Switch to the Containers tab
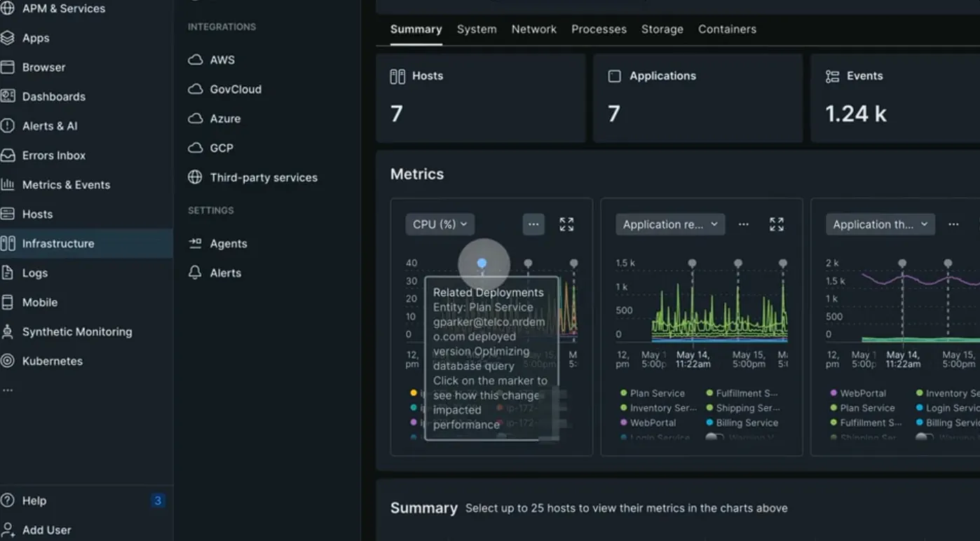This screenshot has width=980, height=541. [x=727, y=29]
